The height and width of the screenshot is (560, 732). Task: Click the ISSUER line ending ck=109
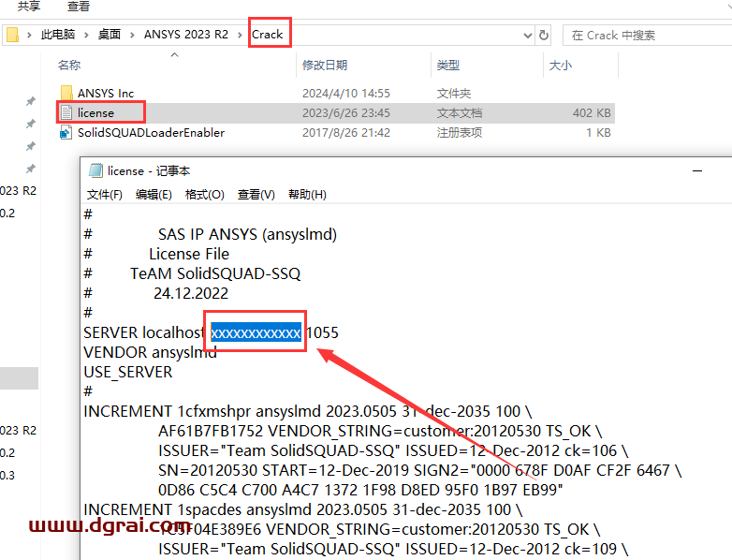393,549
